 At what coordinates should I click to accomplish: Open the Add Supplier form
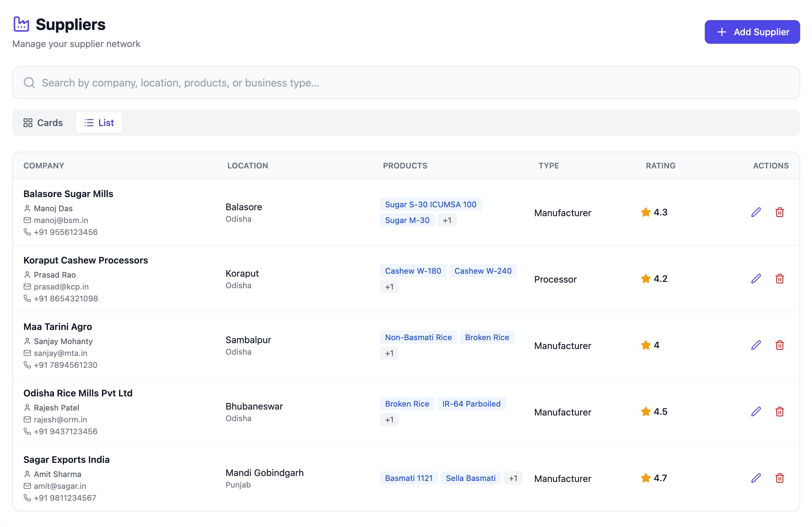[752, 32]
